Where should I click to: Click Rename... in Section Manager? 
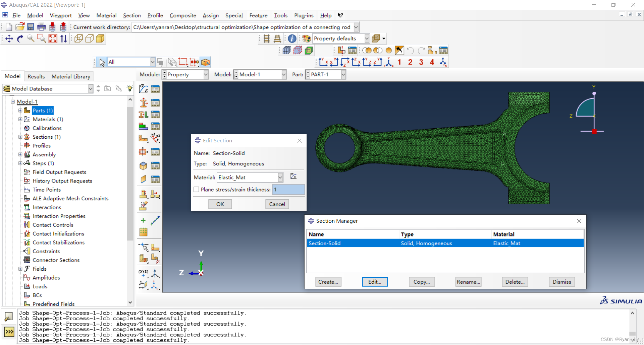click(468, 282)
